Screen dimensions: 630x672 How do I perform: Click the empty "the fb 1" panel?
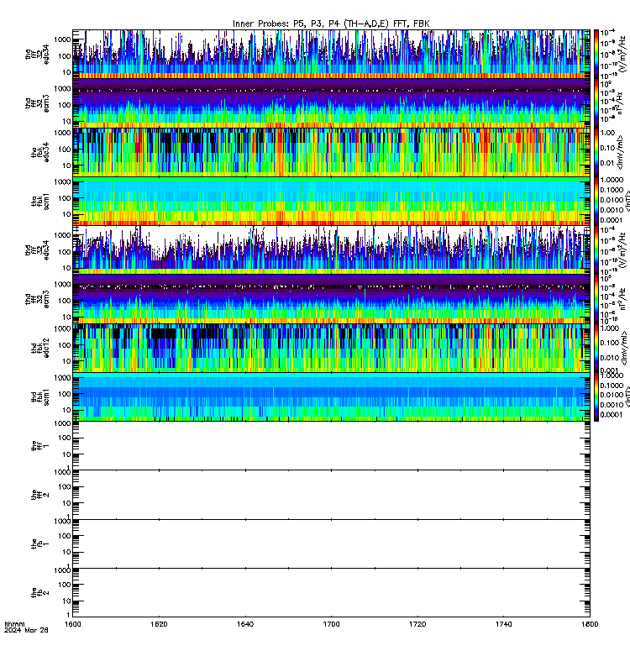coord(331,543)
